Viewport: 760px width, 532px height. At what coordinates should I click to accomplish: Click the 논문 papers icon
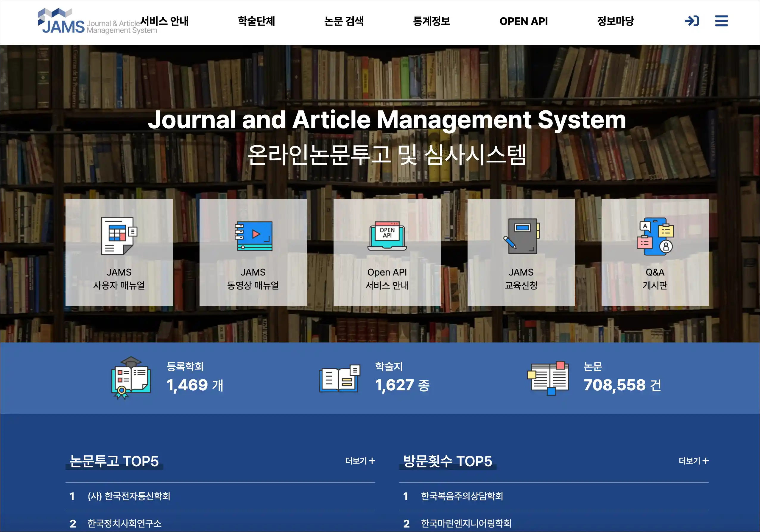coord(548,378)
